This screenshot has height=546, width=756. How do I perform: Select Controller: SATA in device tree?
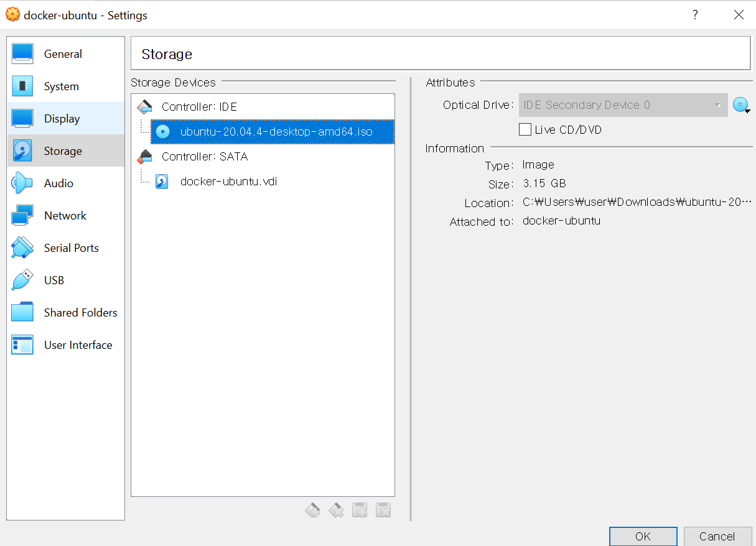(x=205, y=157)
